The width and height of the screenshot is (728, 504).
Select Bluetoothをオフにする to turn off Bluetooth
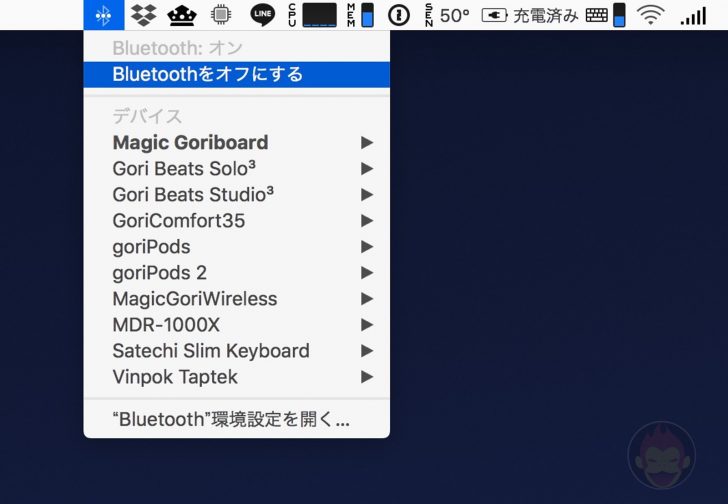coord(237,74)
